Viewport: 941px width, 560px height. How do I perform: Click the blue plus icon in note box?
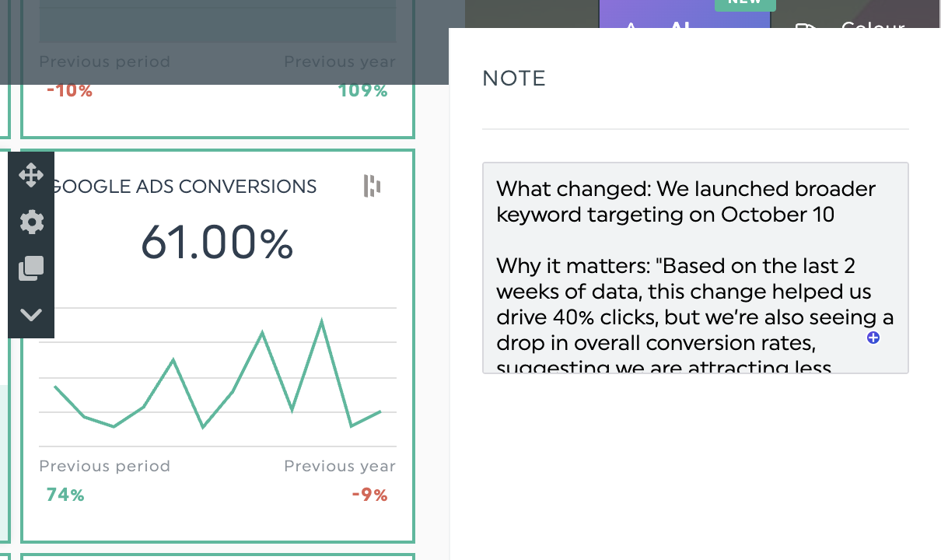pos(873,338)
